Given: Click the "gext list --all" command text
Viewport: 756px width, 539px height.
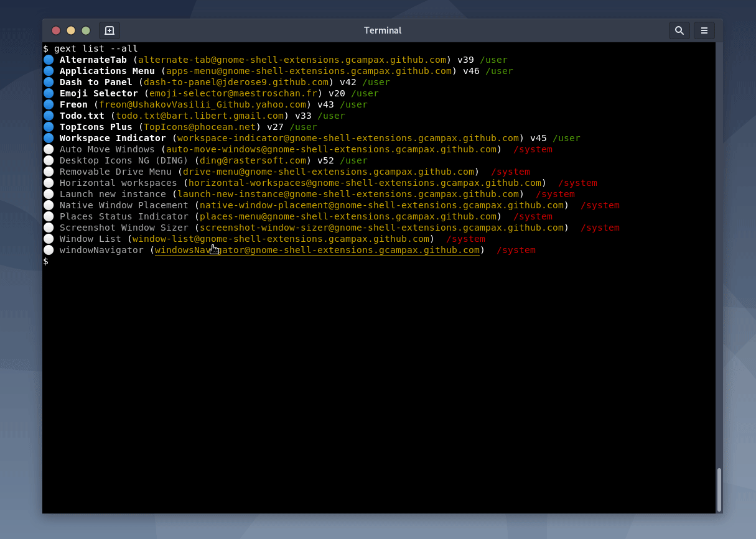Looking at the screenshot, I should pyautogui.click(x=96, y=48).
